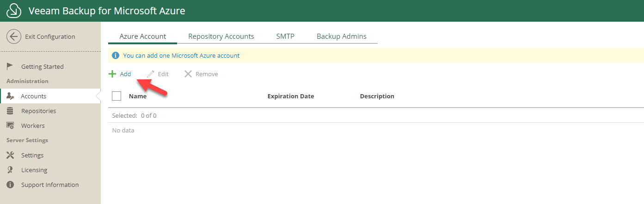
Task: Sort by the Description column header
Action: [x=377, y=96]
